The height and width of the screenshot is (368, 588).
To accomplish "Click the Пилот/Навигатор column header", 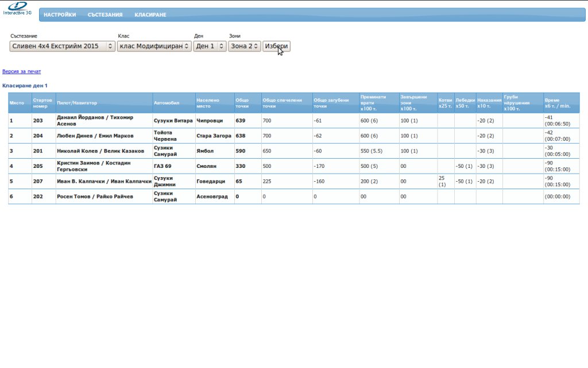I will coord(77,103).
